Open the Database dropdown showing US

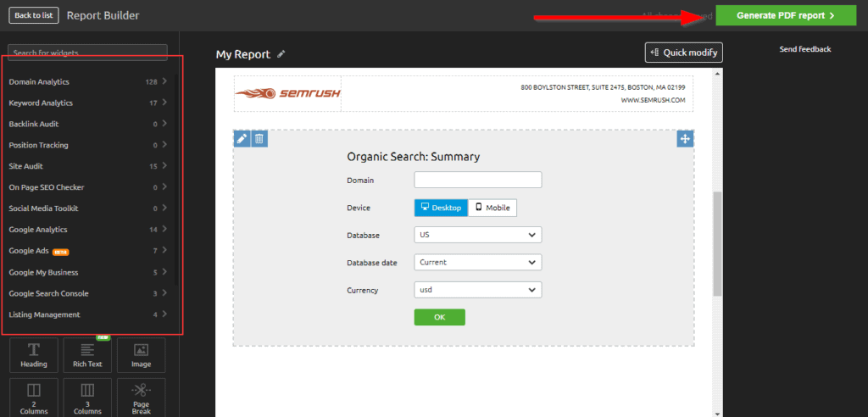pyautogui.click(x=477, y=235)
